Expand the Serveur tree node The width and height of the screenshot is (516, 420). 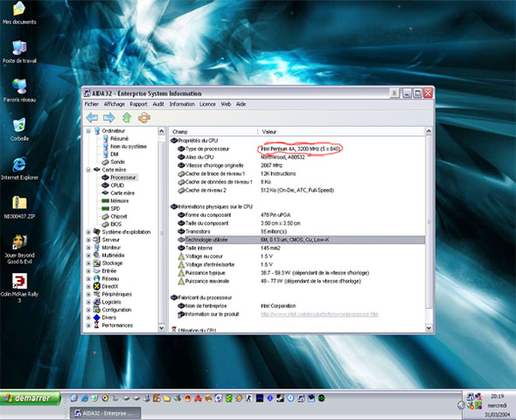click(x=88, y=240)
